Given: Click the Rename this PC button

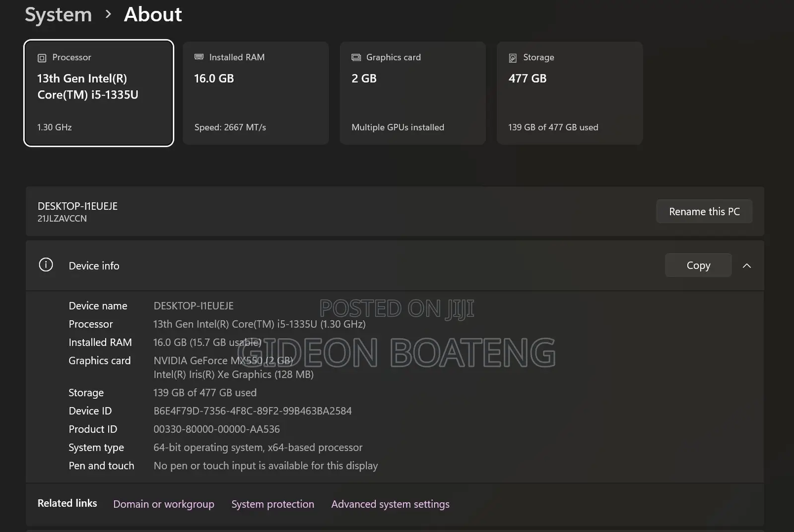Looking at the screenshot, I should pos(704,212).
